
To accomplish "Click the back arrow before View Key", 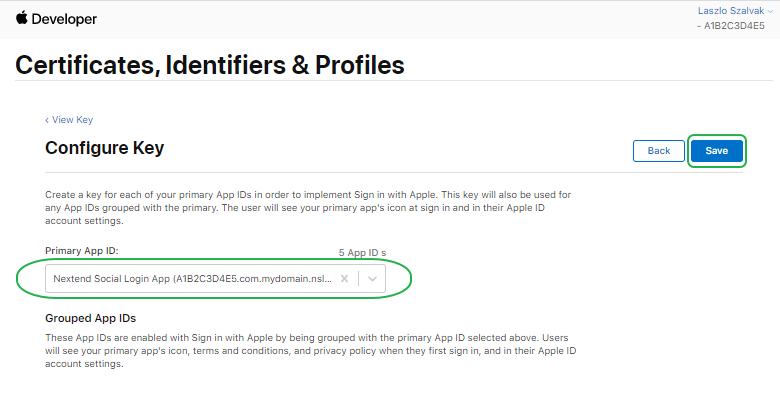I will coord(47,120).
